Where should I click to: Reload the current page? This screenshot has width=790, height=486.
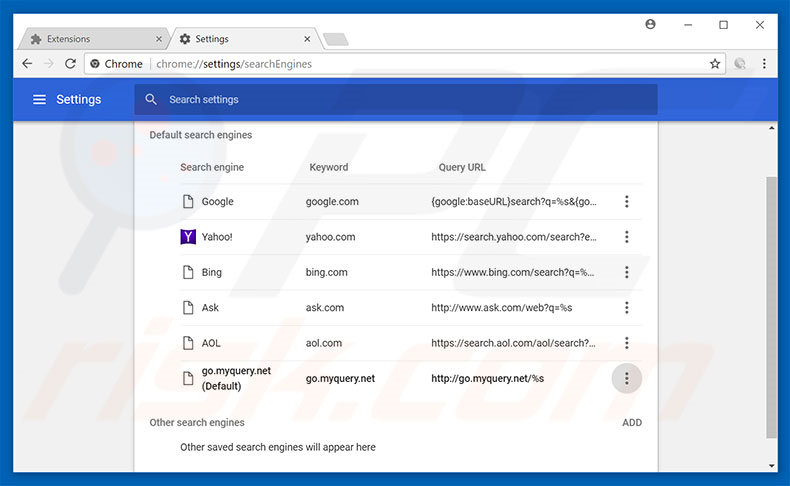[71, 63]
